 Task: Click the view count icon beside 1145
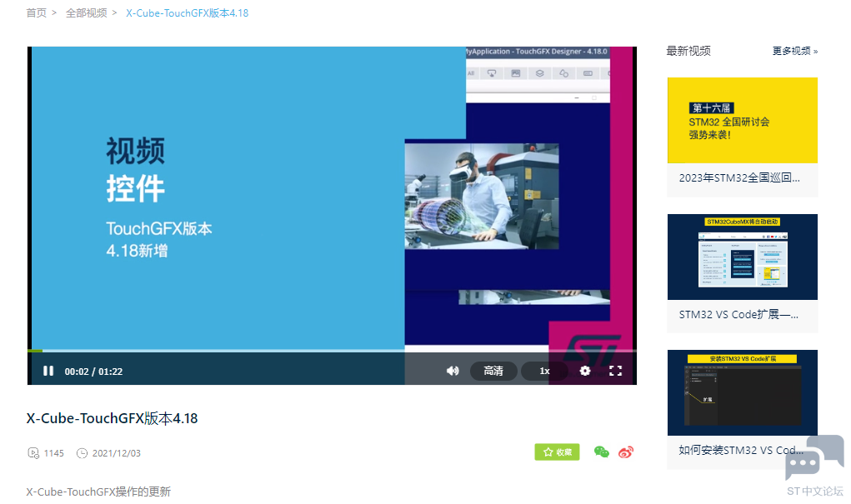(33, 453)
